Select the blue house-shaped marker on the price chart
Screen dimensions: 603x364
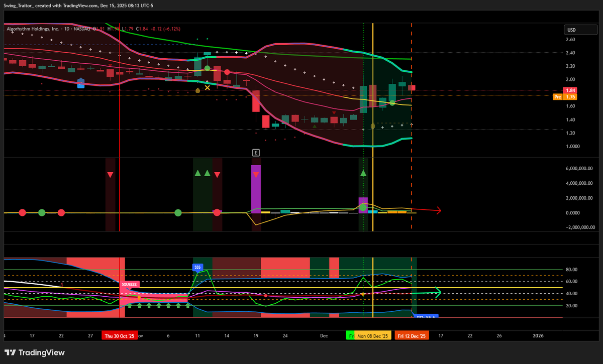[x=81, y=83]
